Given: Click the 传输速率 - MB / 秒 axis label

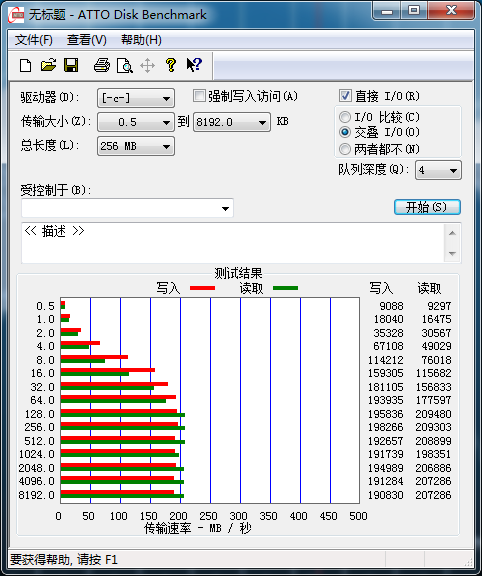Looking at the screenshot, I should [x=198, y=528].
